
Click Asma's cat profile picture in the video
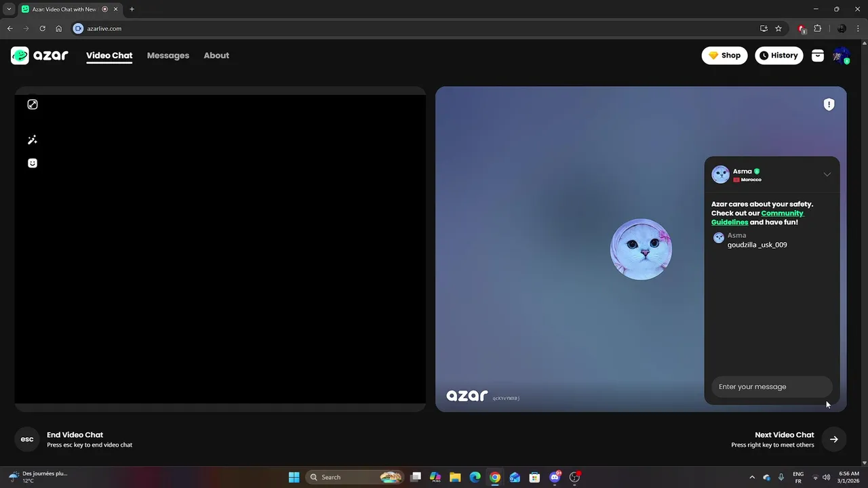(641, 249)
